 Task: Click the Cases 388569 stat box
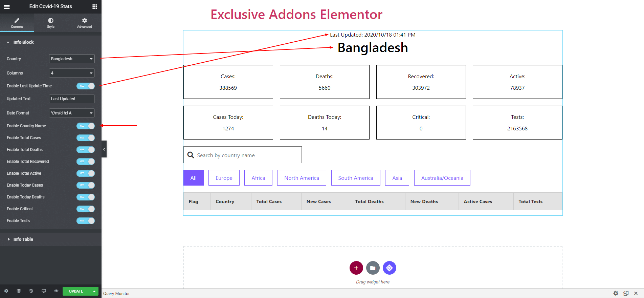pyautogui.click(x=228, y=82)
